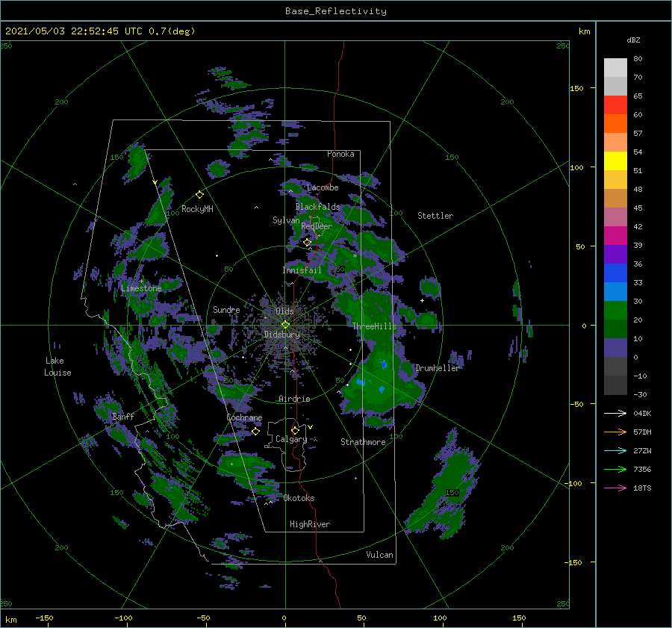Select the Airdrie label

pyautogui.click(x=294, y=399)
